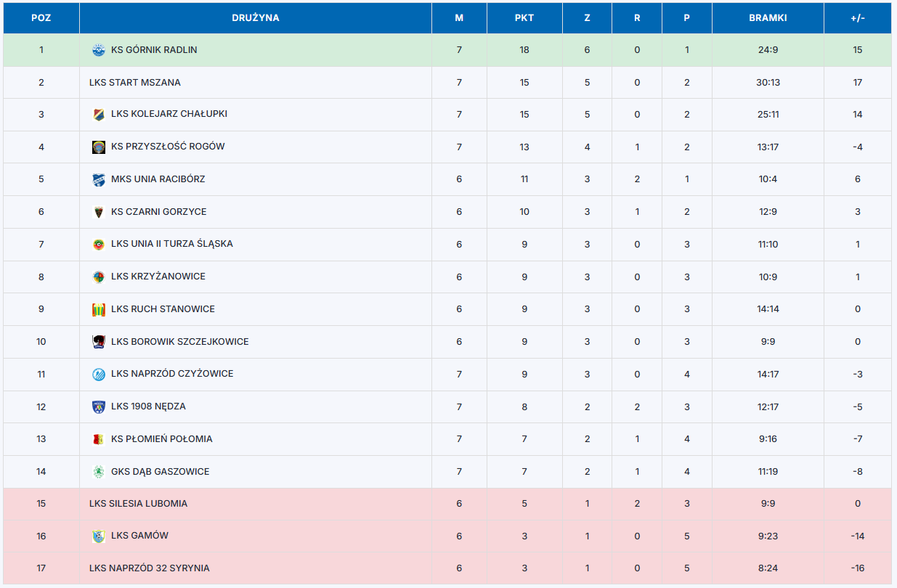Image resolution: width=897 pixels, height=588 pixels.
Task: Click the LKS Borowik Szczejkowice logo
Action: pyautogui.click(x=99, y=342)
